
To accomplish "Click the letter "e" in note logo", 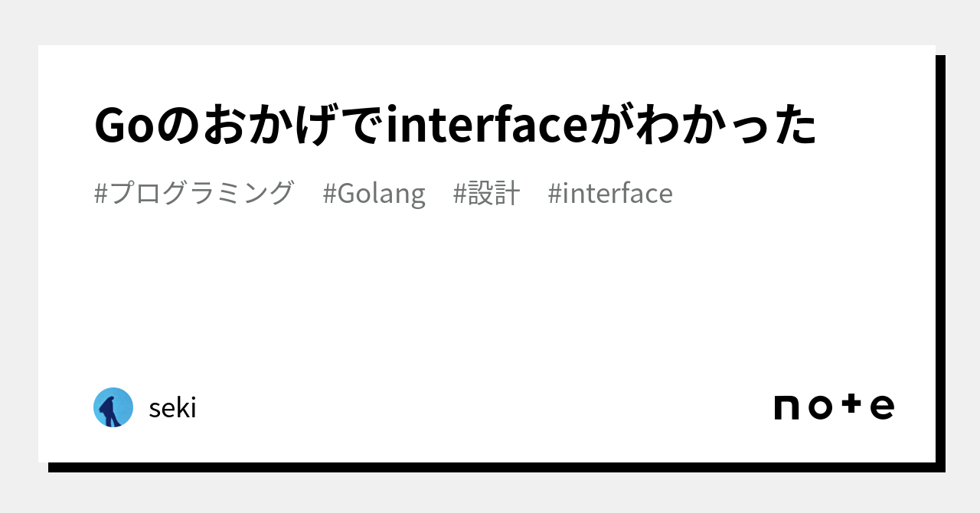I will point(882,407).
